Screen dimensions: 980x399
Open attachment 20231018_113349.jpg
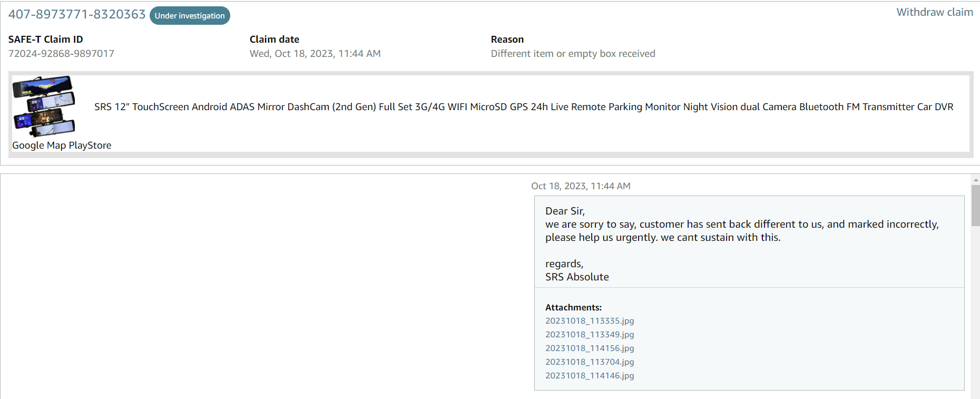coord(590,335)
